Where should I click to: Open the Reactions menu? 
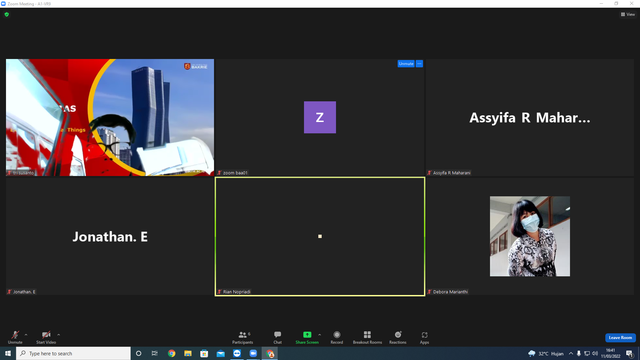(x=398, y=337)
